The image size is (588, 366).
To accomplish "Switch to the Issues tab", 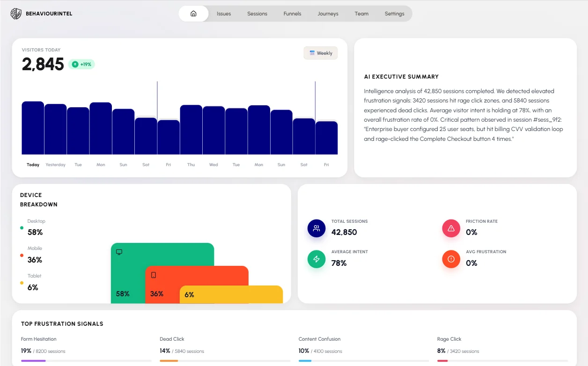I will click(224, 14).
